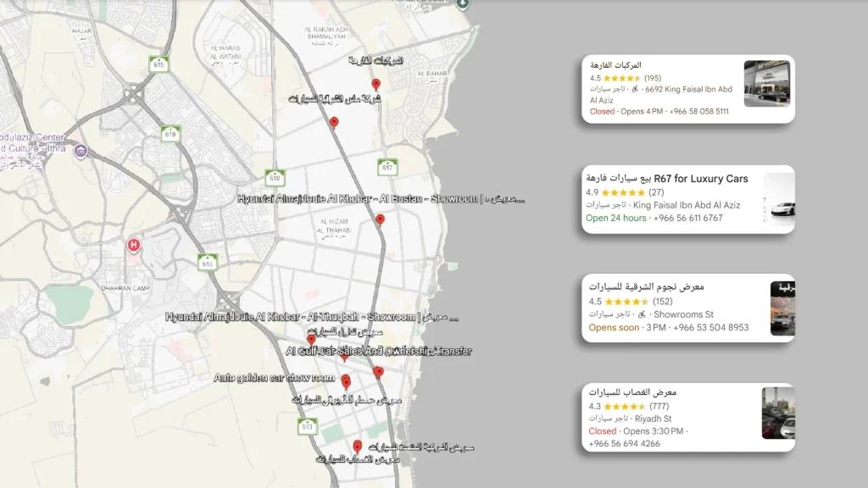Click the AL BAHAR map label

[x=431, y=75]
